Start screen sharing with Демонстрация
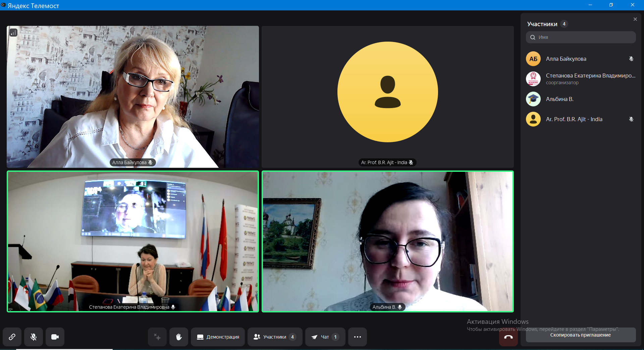The height and width of the screenshot is (350, 644). point(218,337)
